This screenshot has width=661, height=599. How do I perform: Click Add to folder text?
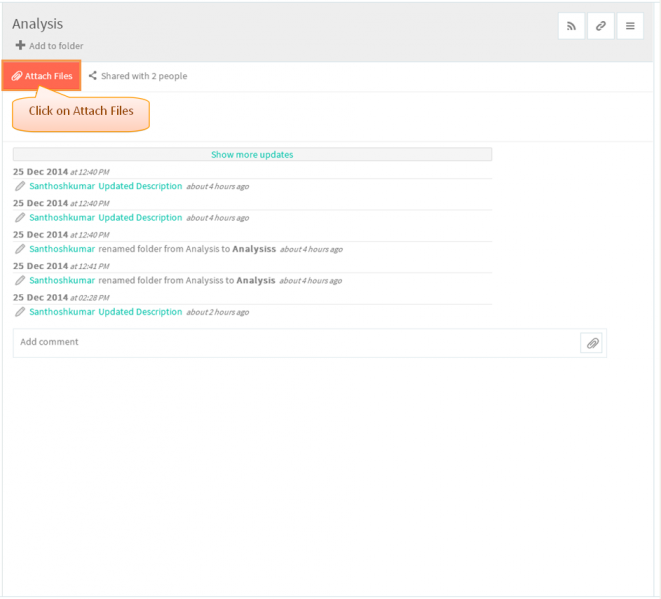point(56,46)
